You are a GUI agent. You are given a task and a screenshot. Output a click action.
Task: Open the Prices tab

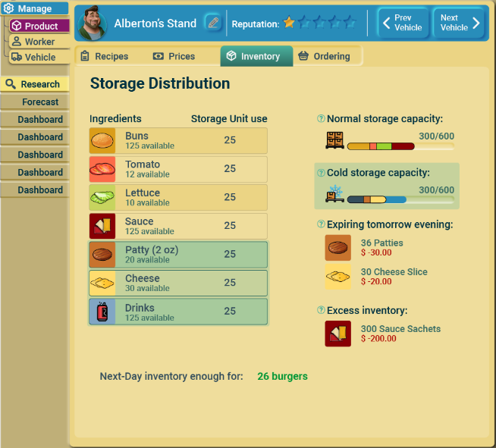click(174, 56)
